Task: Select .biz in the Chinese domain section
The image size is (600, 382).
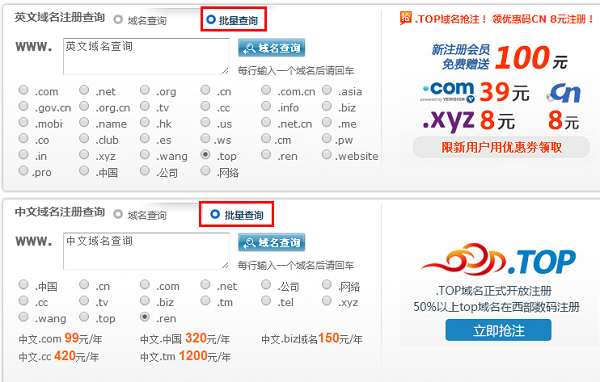Action: coord(145,301)
